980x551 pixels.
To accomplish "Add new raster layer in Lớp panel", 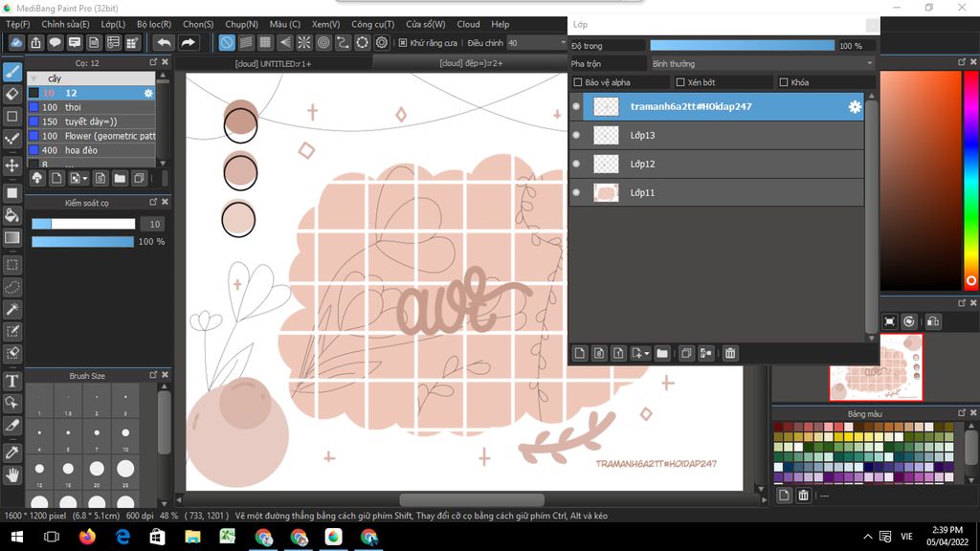I will pos(579,354).
